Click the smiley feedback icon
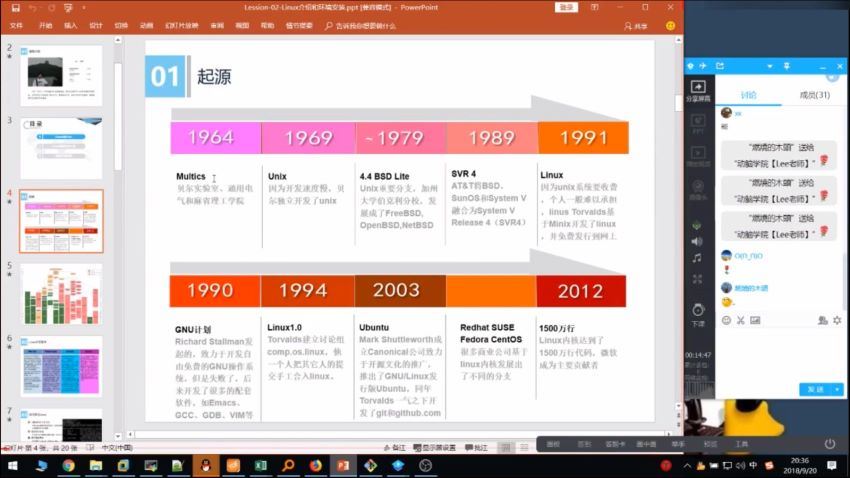 [671, 25]
